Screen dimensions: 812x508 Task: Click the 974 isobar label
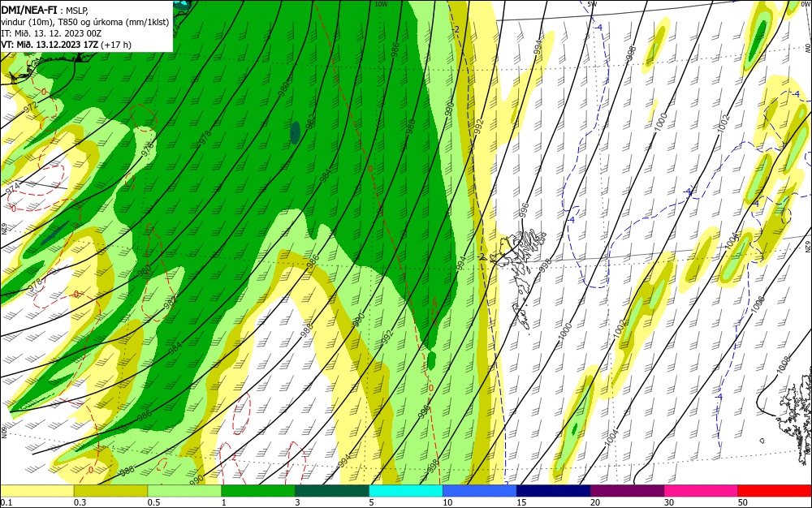[13, 187]
